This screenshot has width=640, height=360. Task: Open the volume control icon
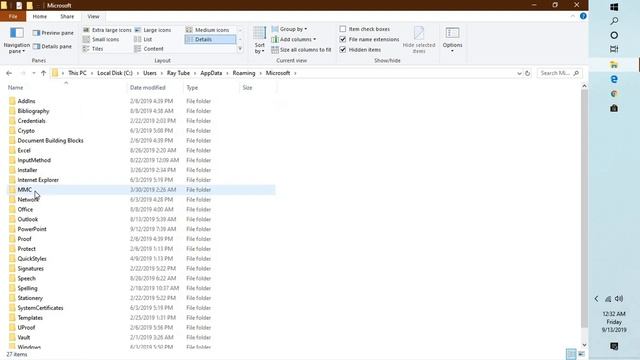(619, 299)
